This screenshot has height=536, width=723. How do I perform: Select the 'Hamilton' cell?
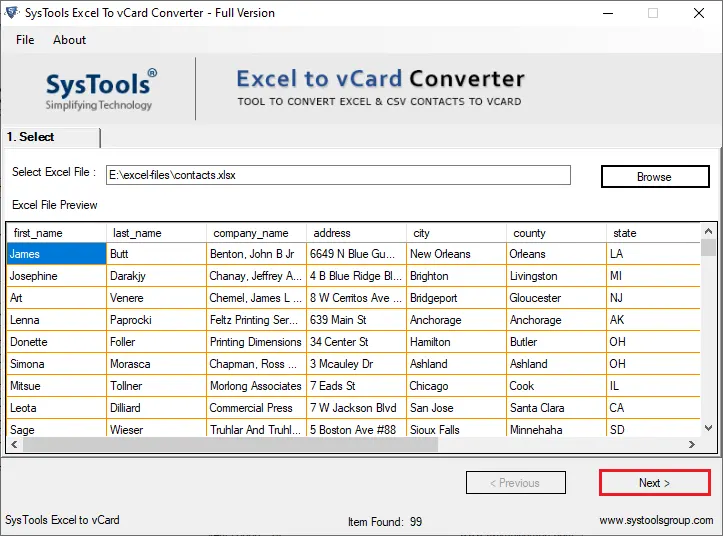(456, 342)
